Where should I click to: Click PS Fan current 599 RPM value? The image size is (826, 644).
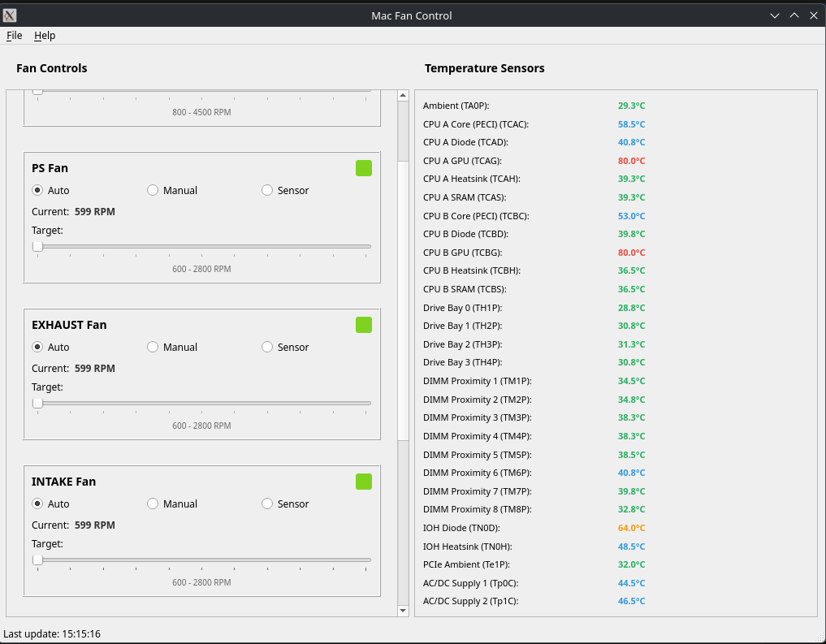[95, 212]
